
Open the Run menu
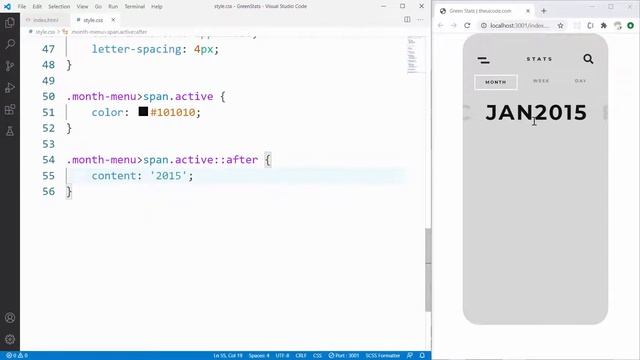113,7
